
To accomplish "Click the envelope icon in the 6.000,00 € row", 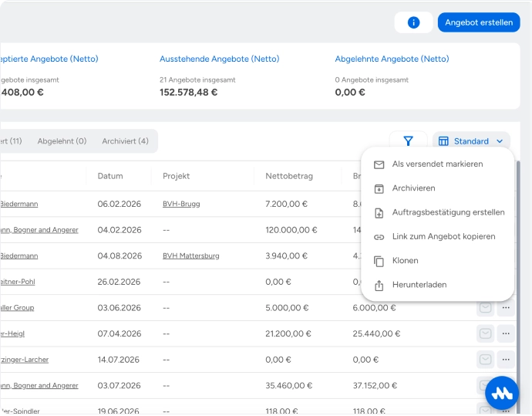I will [485, 308].
